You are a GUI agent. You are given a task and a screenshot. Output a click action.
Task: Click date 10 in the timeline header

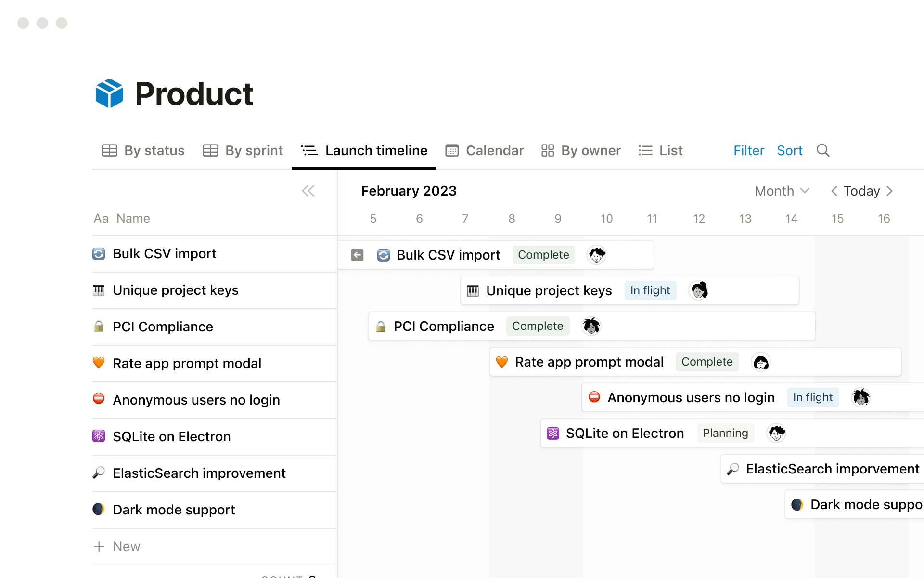pos(606,219)
